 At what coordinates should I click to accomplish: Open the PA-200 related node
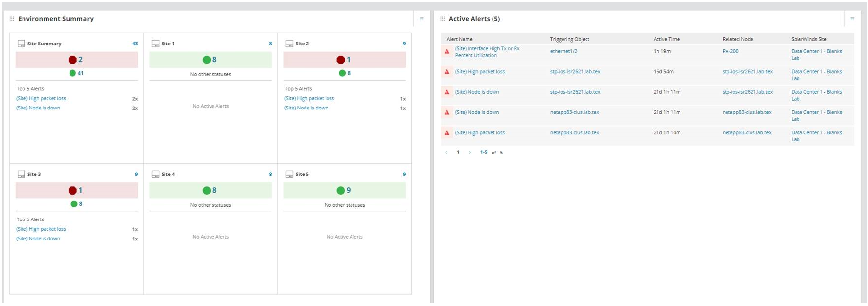pyautogui.click(x=730, y=51)
